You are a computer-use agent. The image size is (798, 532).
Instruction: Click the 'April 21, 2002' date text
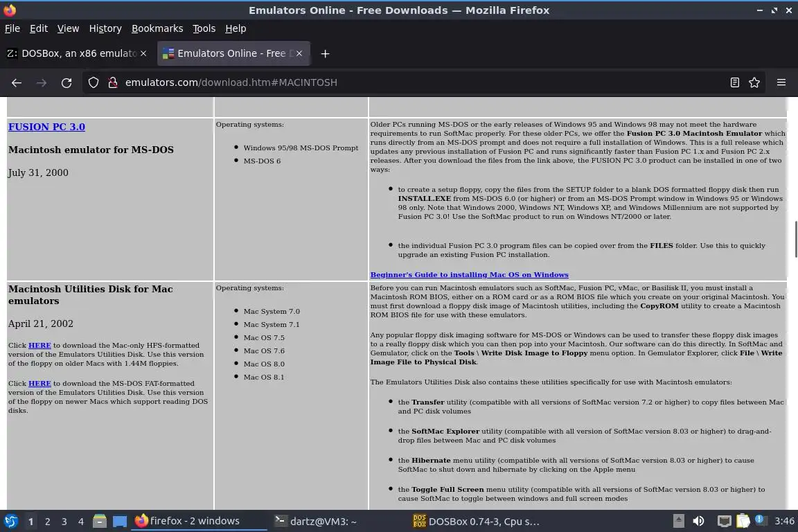[41, 323]
